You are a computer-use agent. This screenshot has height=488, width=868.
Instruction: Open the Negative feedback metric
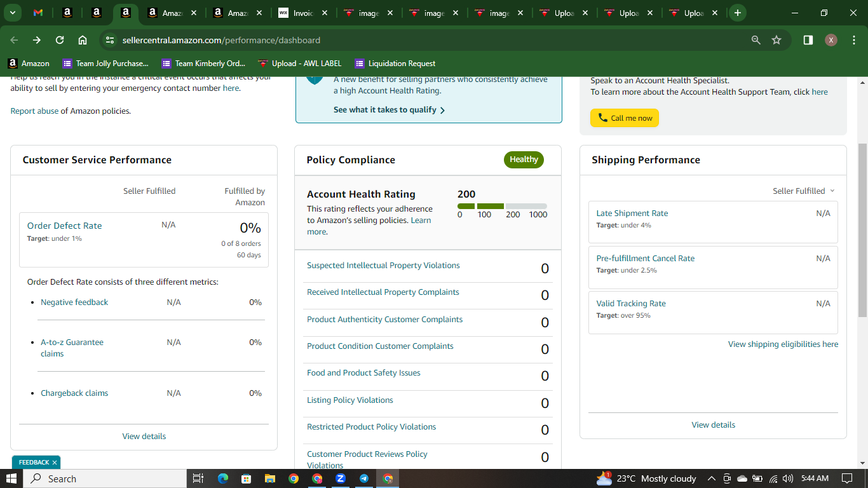click(74, 302)
